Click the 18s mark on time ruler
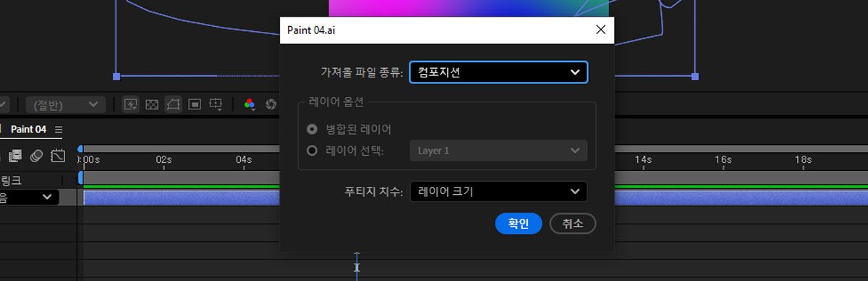This screenshot has height=281, width=868. tap(803, 159)
